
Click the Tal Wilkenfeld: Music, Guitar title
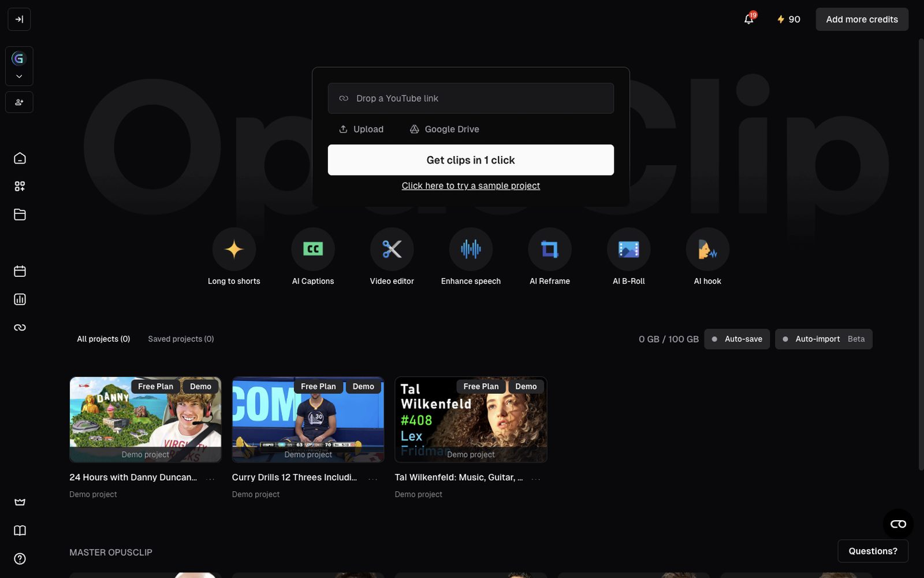click(x=459, y=477)
